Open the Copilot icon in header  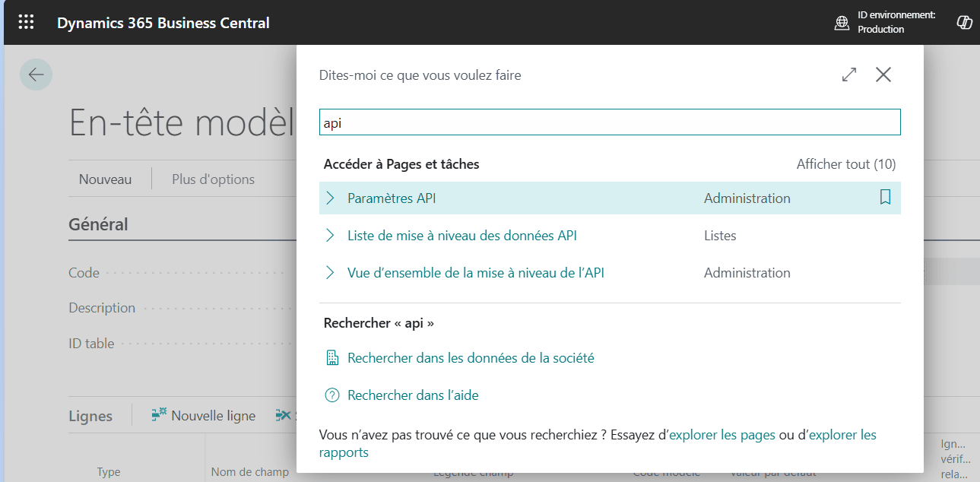964,22
